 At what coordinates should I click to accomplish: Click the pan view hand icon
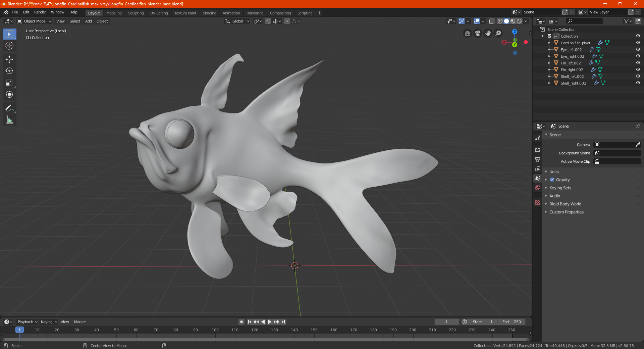click(x=488, y=33)
